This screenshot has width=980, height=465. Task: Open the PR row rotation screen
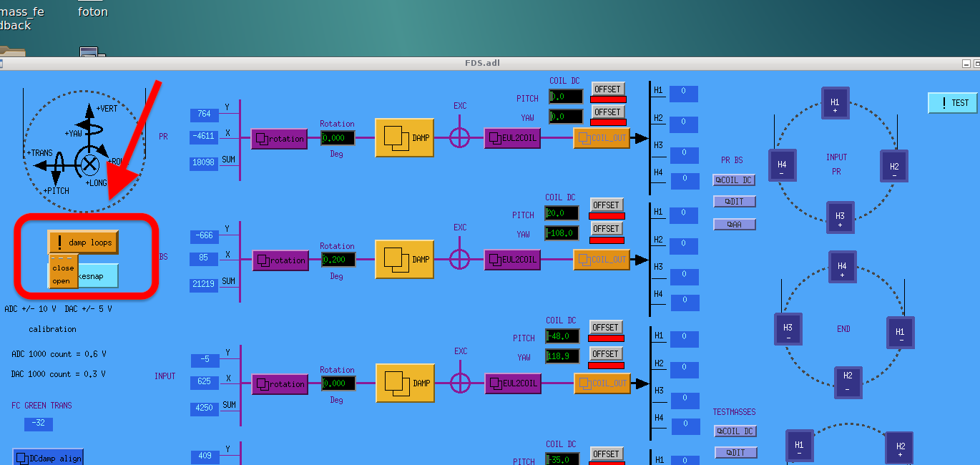[279, 139]
